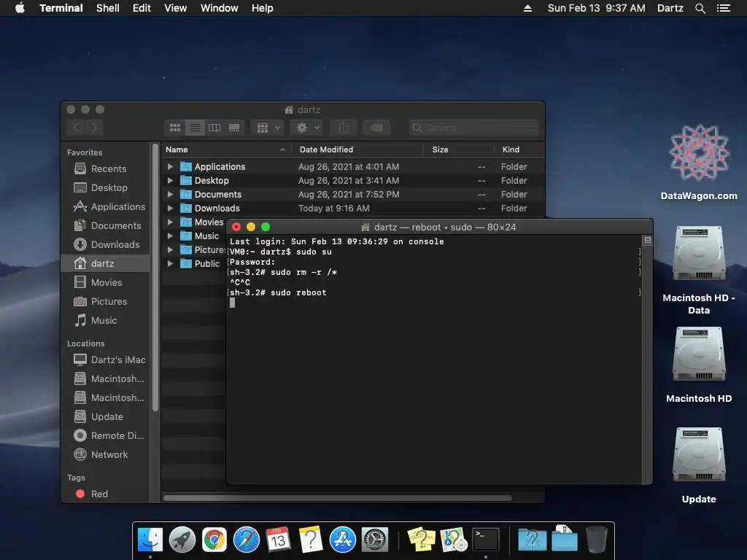This screenshot has height=560, width=747.
Task: Open the View menu
Action: [175, 8]
